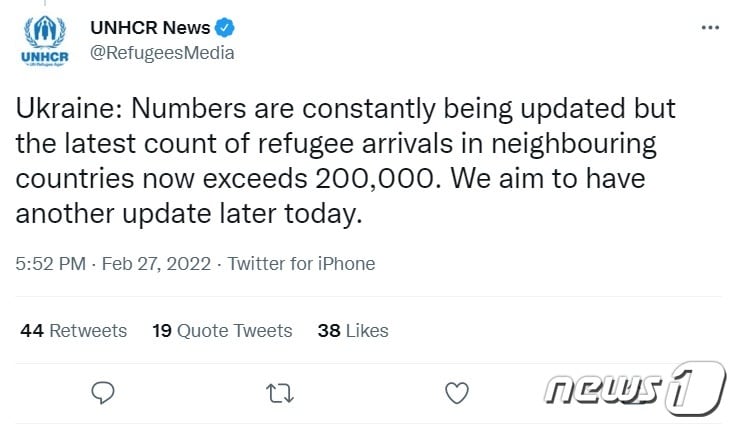The image size is (736, 428).
Task: Click the Twitter for iPhone source link
Action: click(x=301, y=264)
